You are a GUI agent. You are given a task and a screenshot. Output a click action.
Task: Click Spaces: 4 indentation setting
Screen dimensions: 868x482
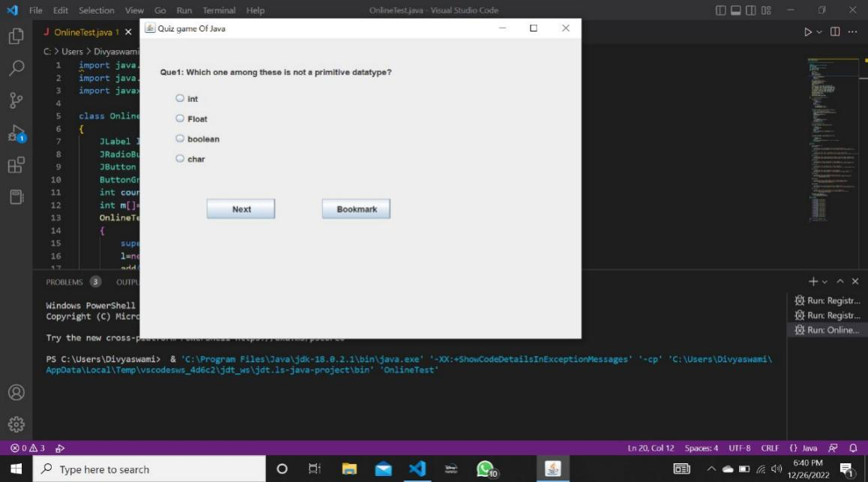click(x=701, y=448)
